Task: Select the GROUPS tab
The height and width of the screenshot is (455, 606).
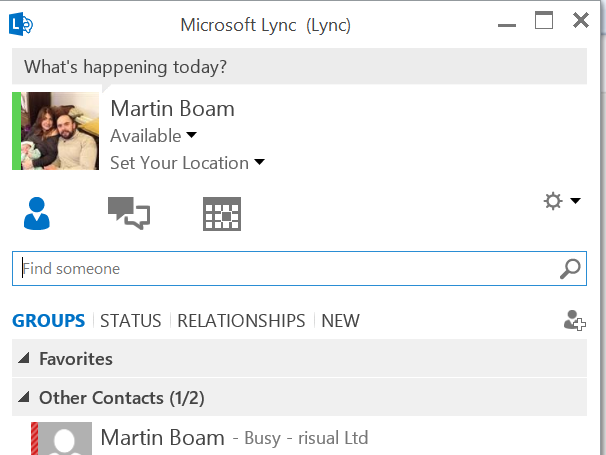Action: point(48,321)
